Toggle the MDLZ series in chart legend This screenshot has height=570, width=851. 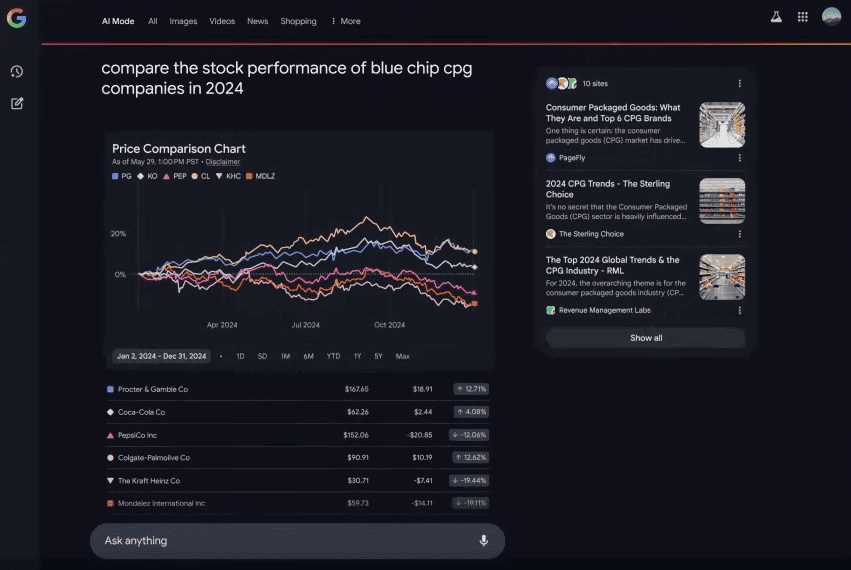pyautogui.click(x=261, y=176)
